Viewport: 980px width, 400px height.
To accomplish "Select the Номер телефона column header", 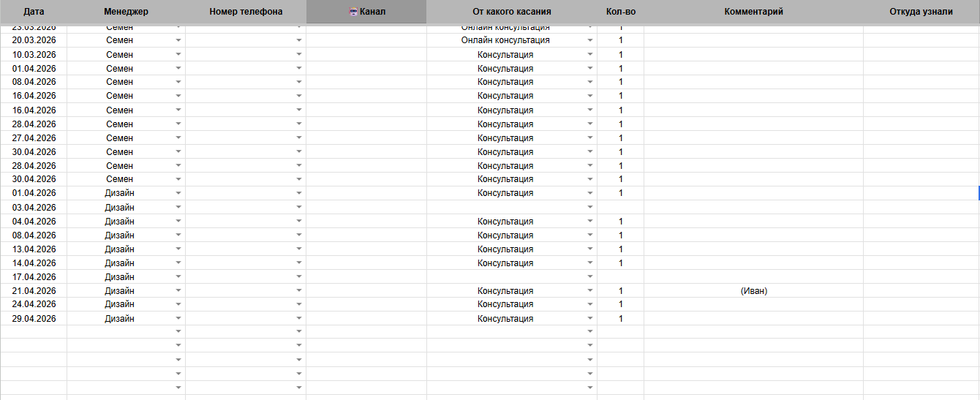I will 246,12.
